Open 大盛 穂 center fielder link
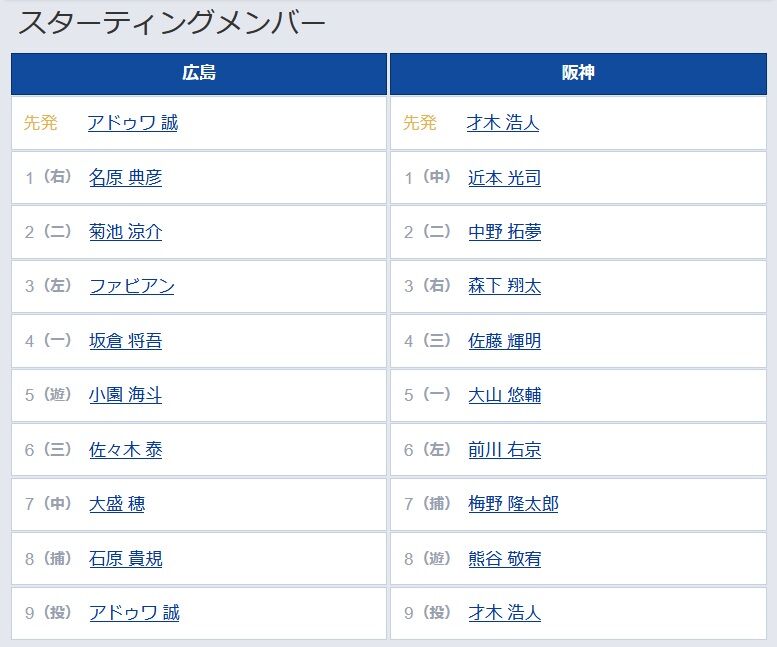 click(117, 504)
